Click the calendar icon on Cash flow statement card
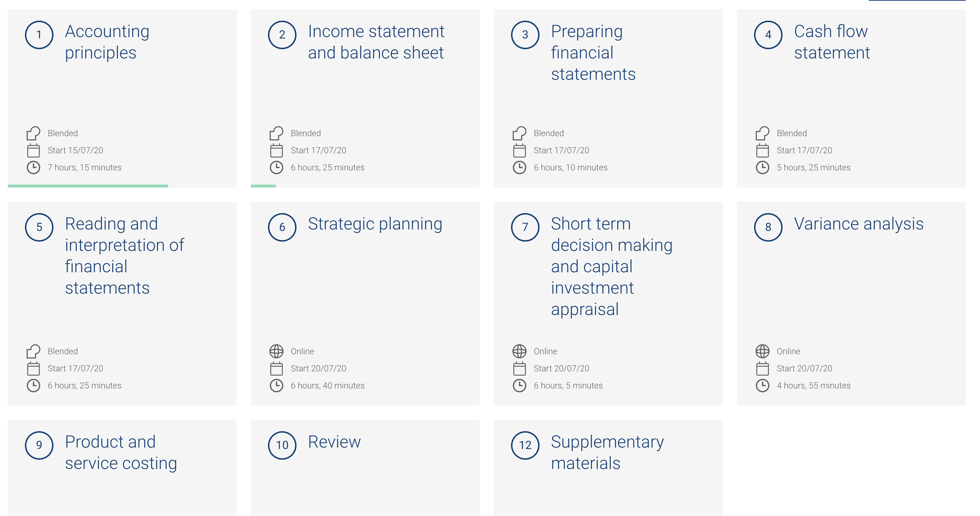The width and height of the screenshot is (980, 516). (x=762, y=150)
